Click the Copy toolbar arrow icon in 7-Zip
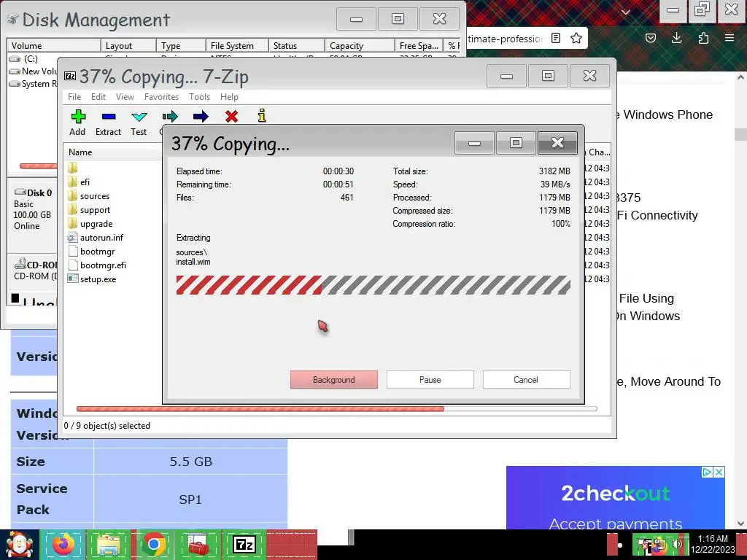The image size is (747, 560). tap(169, 116)
